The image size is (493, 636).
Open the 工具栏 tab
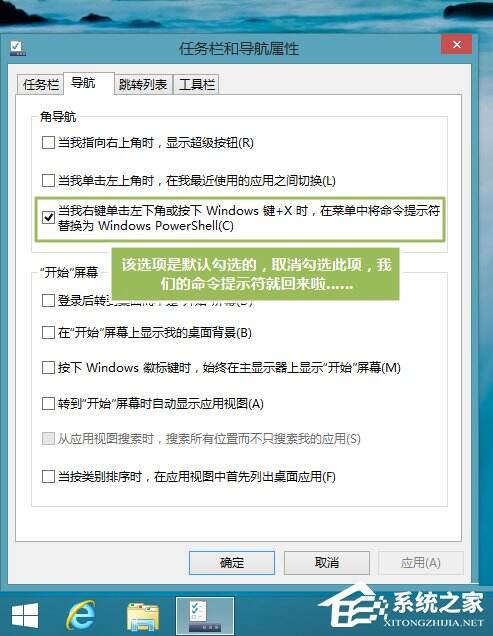tap(196, 85)
